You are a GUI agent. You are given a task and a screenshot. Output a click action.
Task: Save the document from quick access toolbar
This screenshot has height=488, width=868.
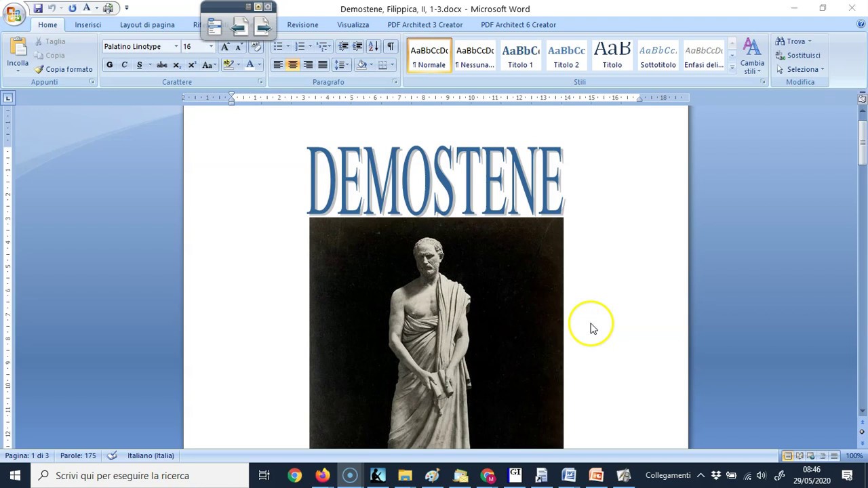[x=38, y=8]
